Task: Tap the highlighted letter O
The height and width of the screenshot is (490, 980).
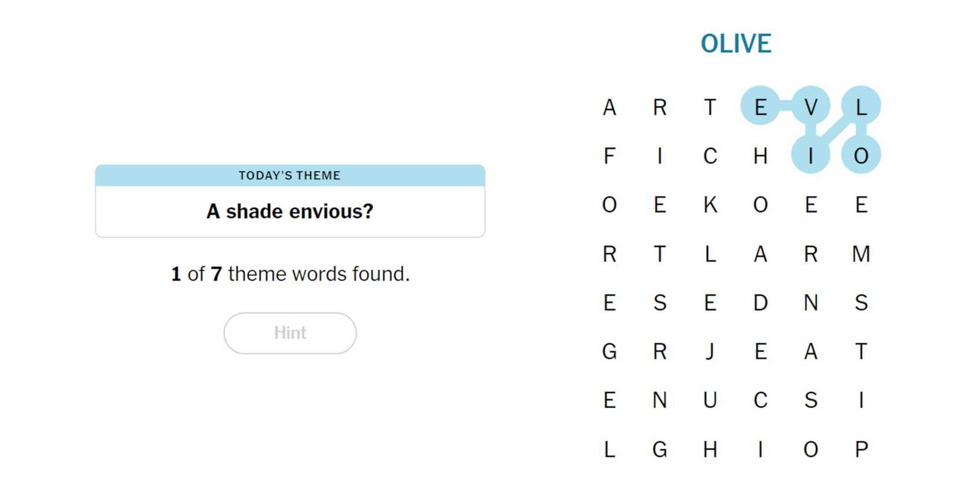Action: [861, 156]
